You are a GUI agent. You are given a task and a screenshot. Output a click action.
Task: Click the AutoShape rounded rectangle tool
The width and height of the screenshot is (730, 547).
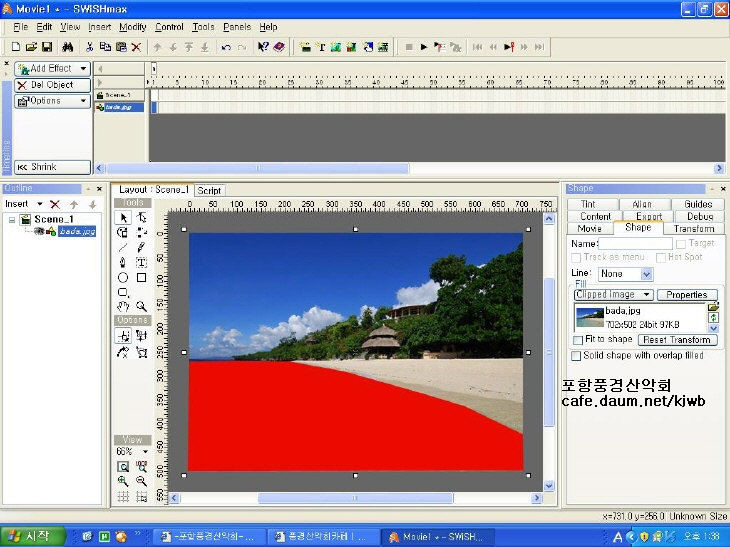point(123,293)
